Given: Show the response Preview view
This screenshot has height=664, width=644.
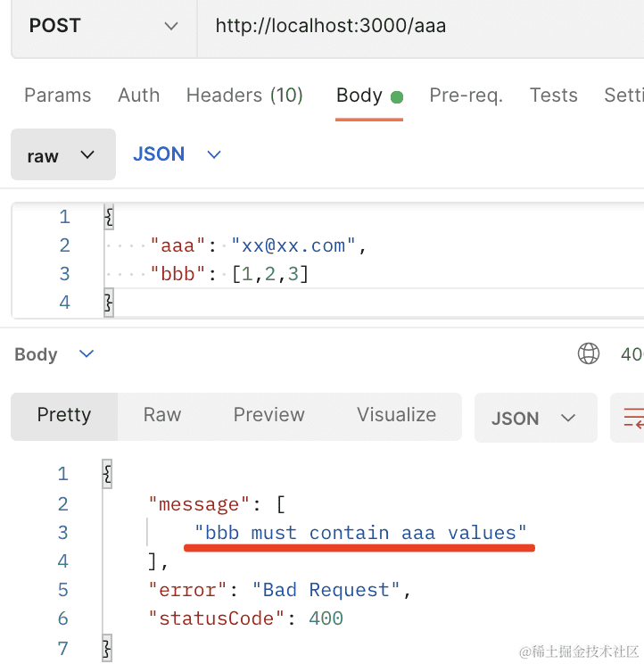Looking at the screenshot, I should pyautogui.click(x=268, y=415).
